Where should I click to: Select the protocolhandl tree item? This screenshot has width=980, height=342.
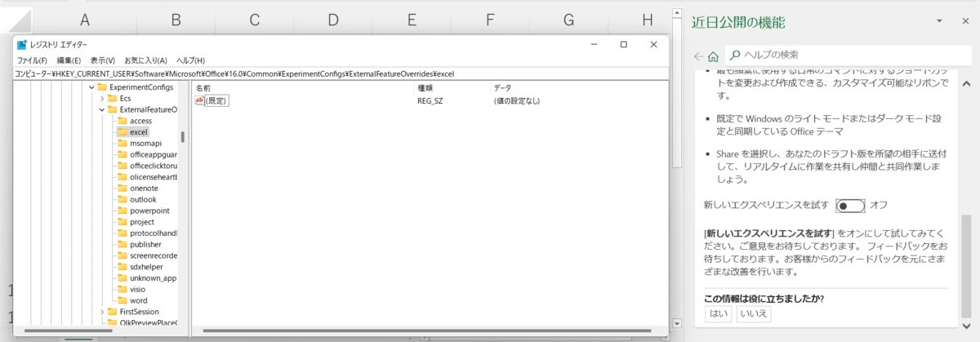pos(154,233)
